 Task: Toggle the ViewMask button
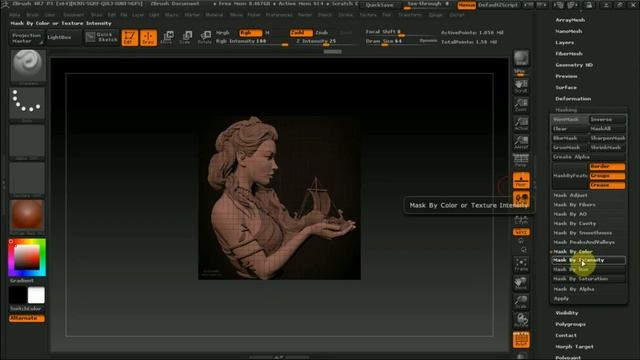[569, 119]
